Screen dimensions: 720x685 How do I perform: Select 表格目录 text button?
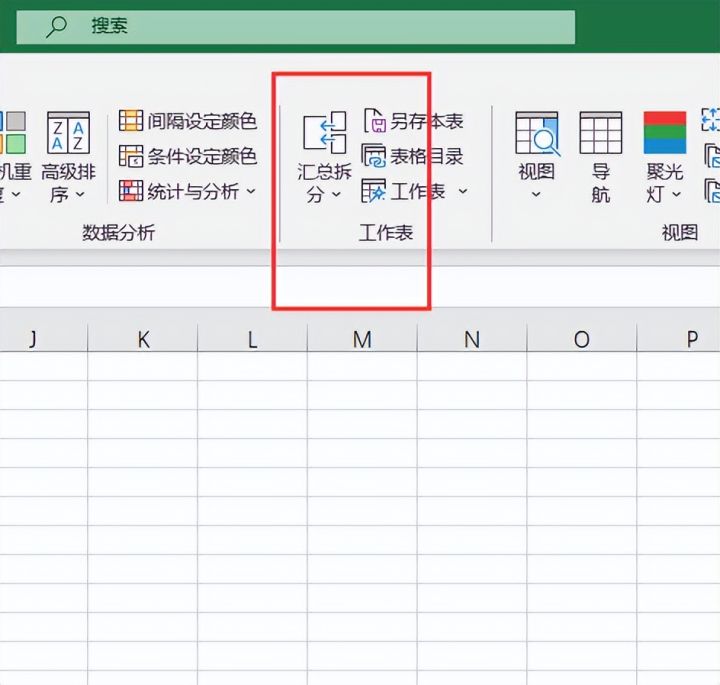pyautogui.click(x=427, y=157)
